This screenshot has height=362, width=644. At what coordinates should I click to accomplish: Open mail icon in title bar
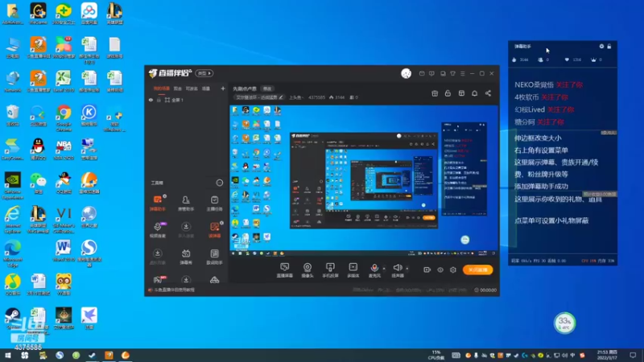422,73
